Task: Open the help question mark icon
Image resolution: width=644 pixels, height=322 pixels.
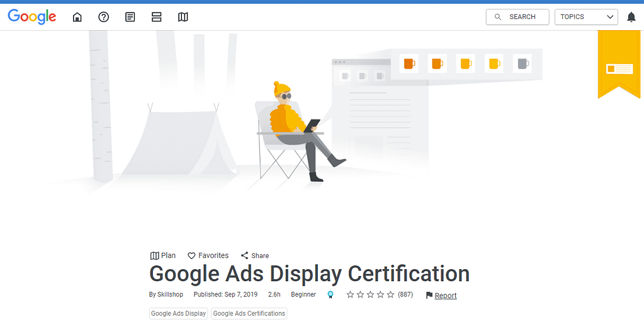Action: 103,17
